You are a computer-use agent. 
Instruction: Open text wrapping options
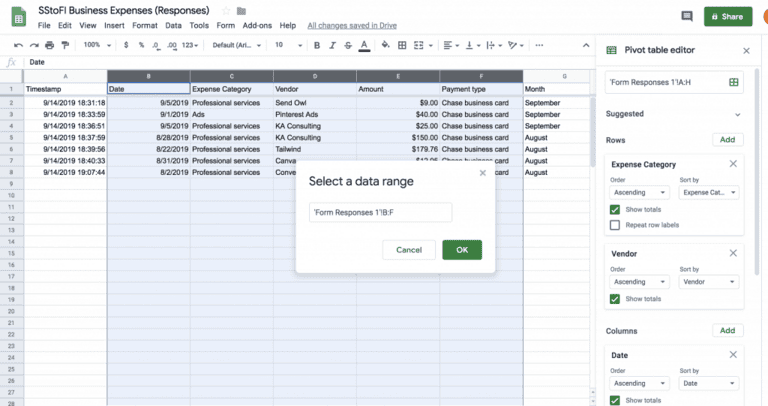click(x=493, y=45)
